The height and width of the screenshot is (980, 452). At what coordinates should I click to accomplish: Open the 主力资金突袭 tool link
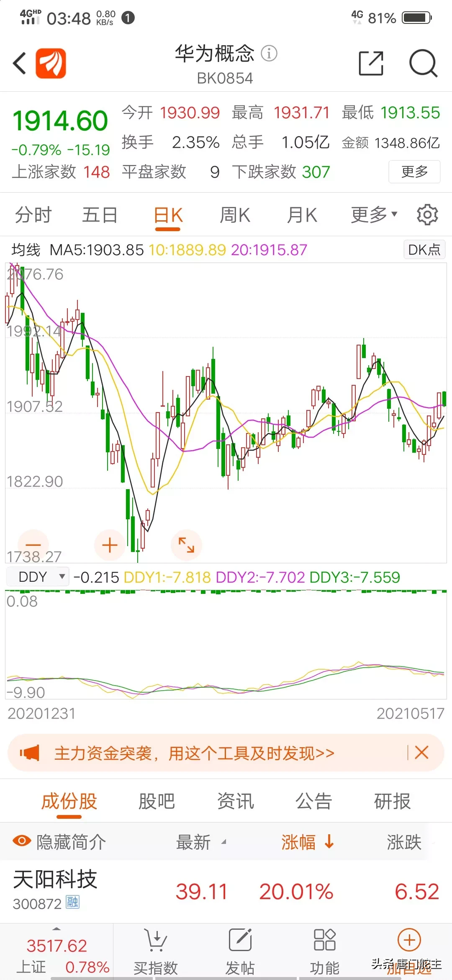(x=195, y=753)
